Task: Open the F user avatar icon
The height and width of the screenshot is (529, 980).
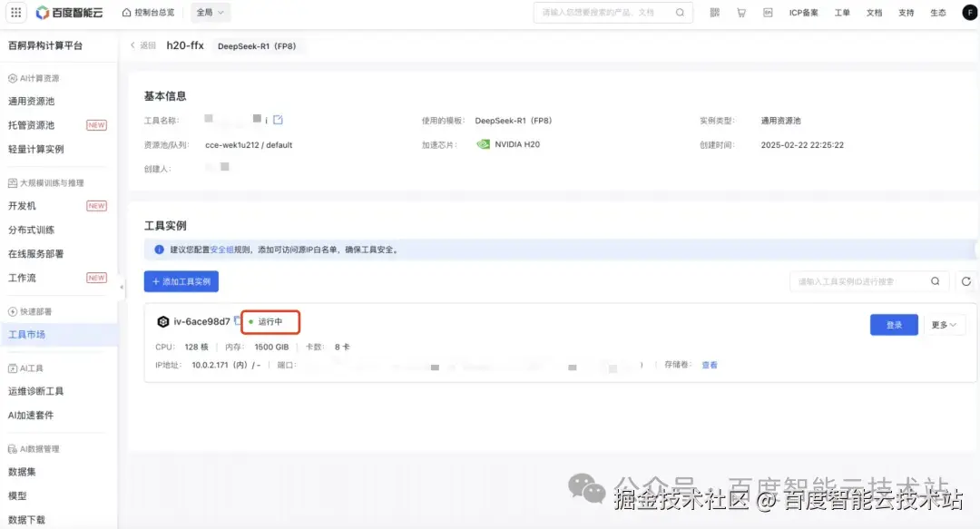Action: 969,12
